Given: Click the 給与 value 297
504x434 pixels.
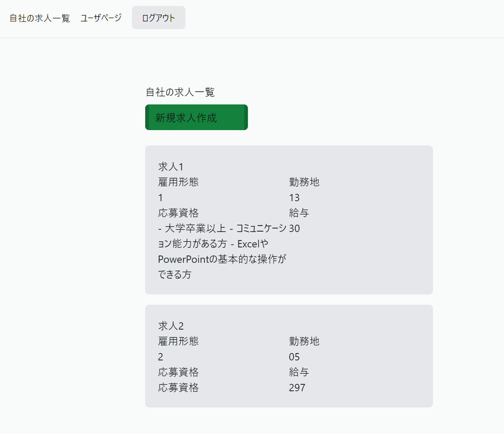Looking at the screenshot, I should [297, 388].
